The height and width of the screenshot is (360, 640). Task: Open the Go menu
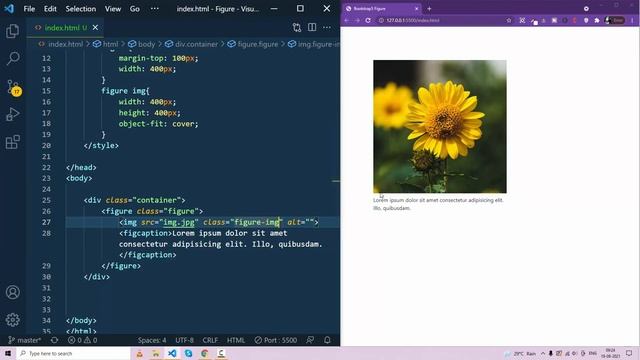point(135,9)
